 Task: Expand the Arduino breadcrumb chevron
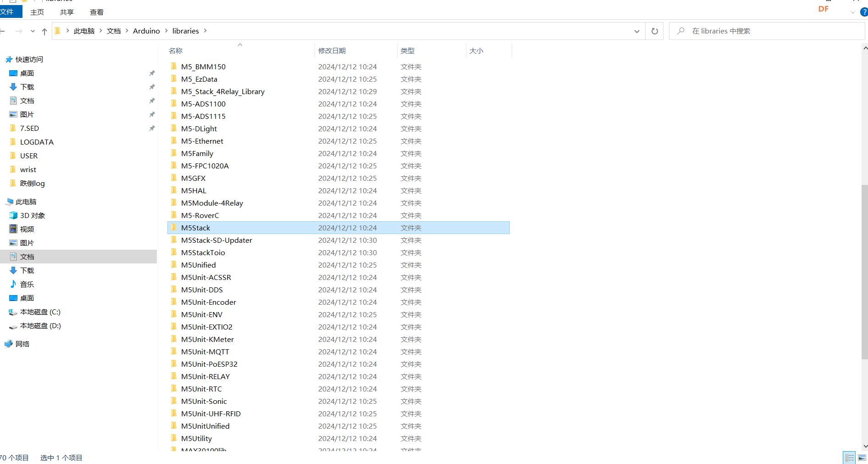coord(166,31)
